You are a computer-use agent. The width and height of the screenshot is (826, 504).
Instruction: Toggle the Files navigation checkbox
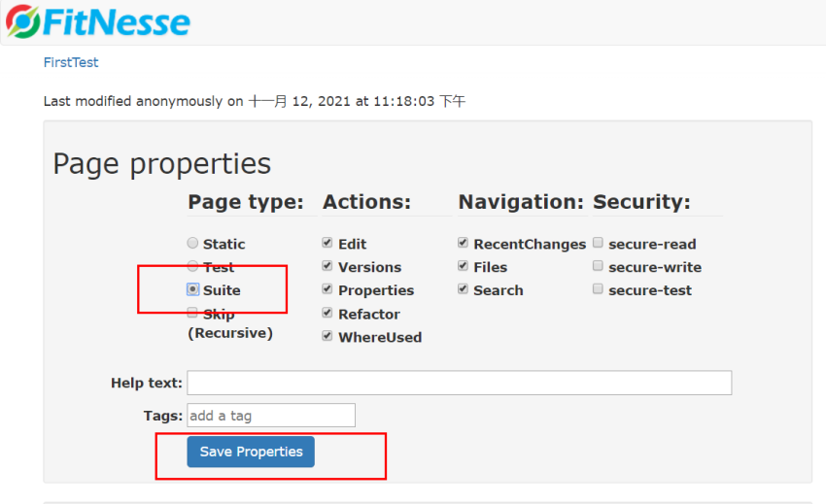click(463, 266)
